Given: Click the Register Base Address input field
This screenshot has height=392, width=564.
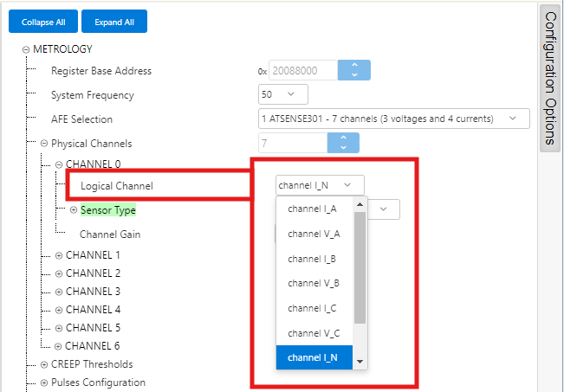Looking at the screenshot, I should pos(303,70).
